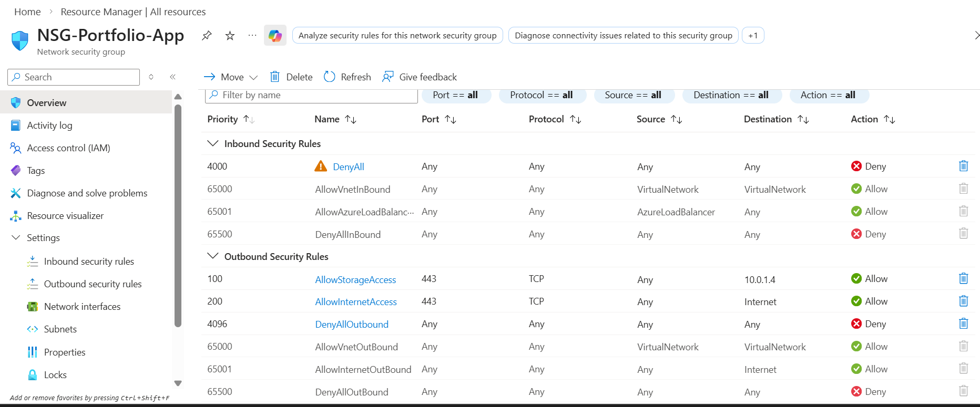Screen dimensions: 980x407
Task: Collapse Inbound Security Rules section
Action: click(x=213, y=143)
